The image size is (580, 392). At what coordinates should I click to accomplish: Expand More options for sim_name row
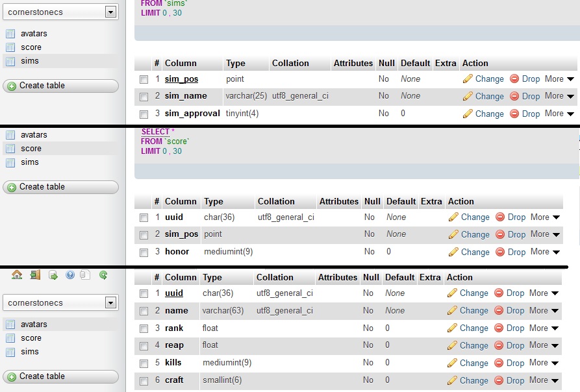[559, 96]
